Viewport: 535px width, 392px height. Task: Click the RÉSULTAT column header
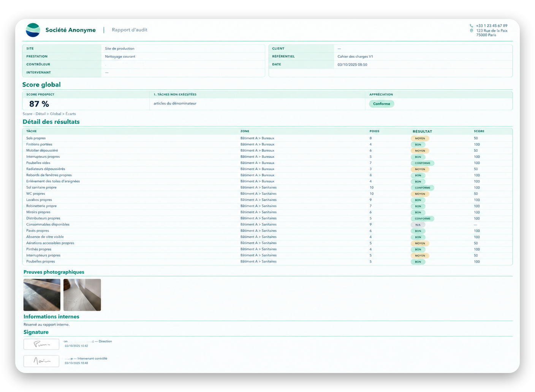pyautogui.click(x=422, y=131)
